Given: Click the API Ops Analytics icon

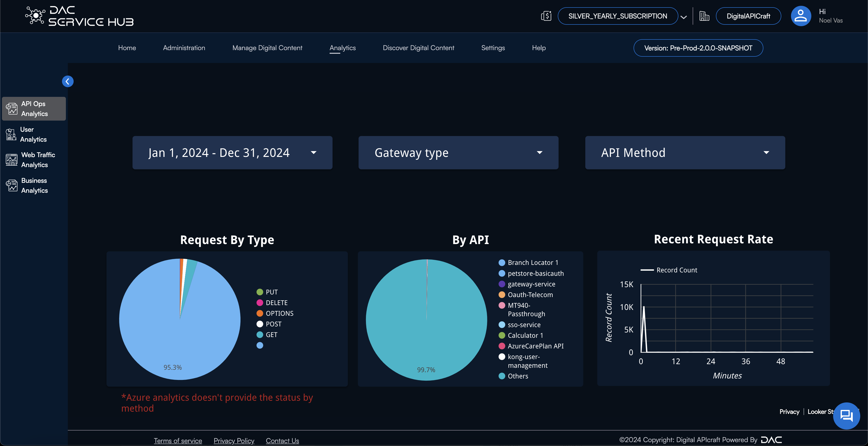Looking at the screenshot, I should pyautogui.click(x=12, y=109).
